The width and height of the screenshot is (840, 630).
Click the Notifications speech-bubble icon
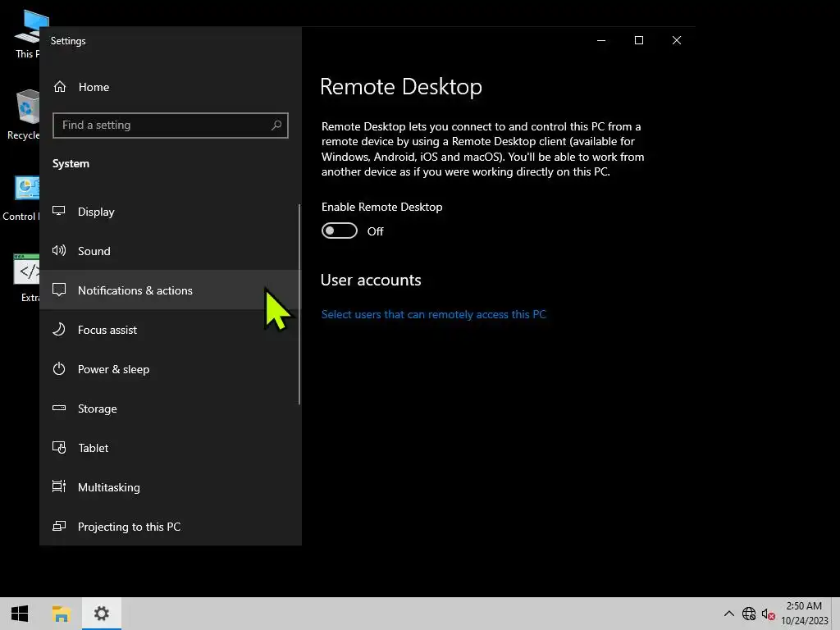click(59, 290)
